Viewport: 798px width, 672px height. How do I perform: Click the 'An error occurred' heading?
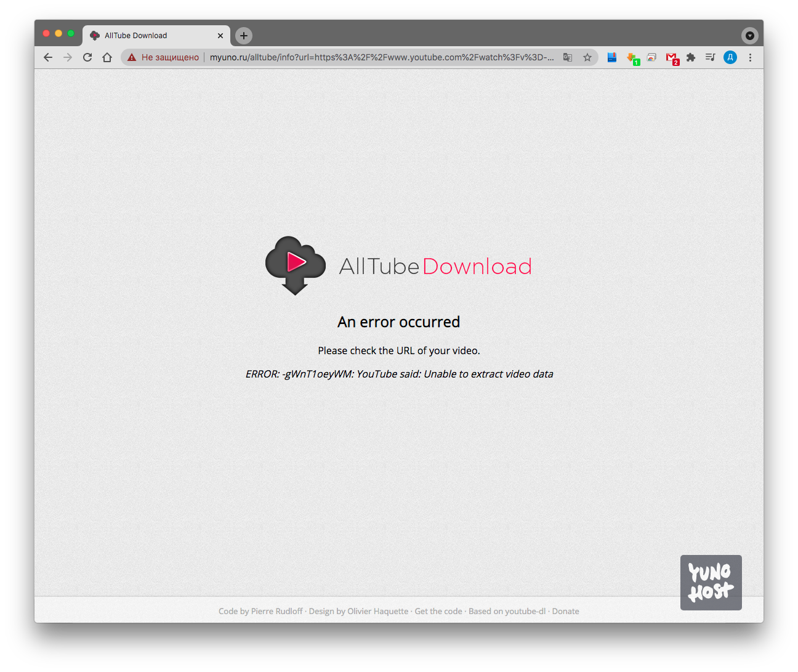click(399, 322)
